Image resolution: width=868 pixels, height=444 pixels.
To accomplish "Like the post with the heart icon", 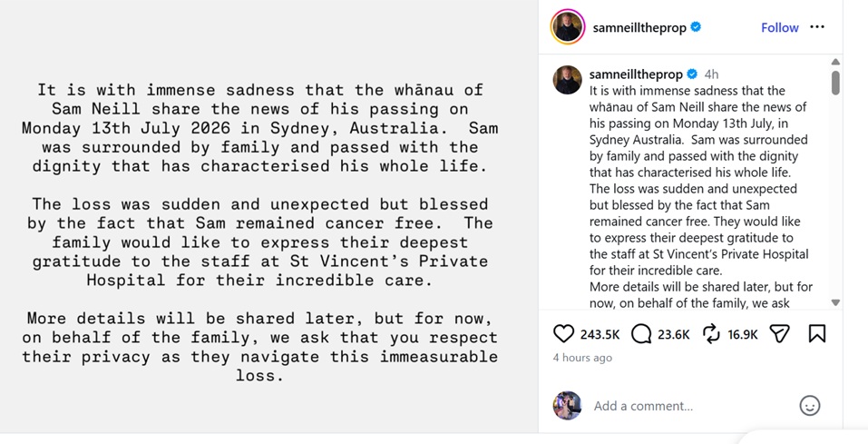I will [x=563, y=334].
